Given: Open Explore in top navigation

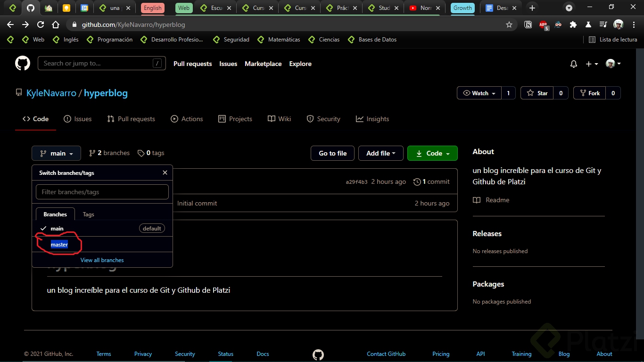Looking at the screenshot, I should pos(300,64).
